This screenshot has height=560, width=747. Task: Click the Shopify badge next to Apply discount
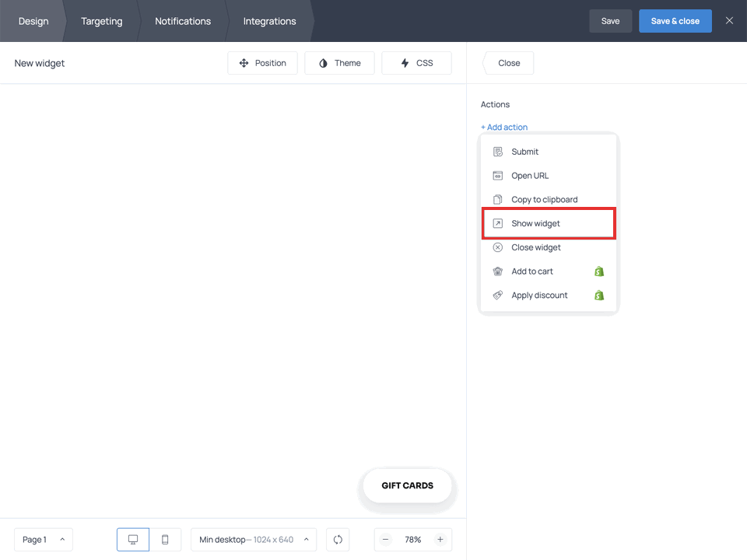(x=598, y=295)
